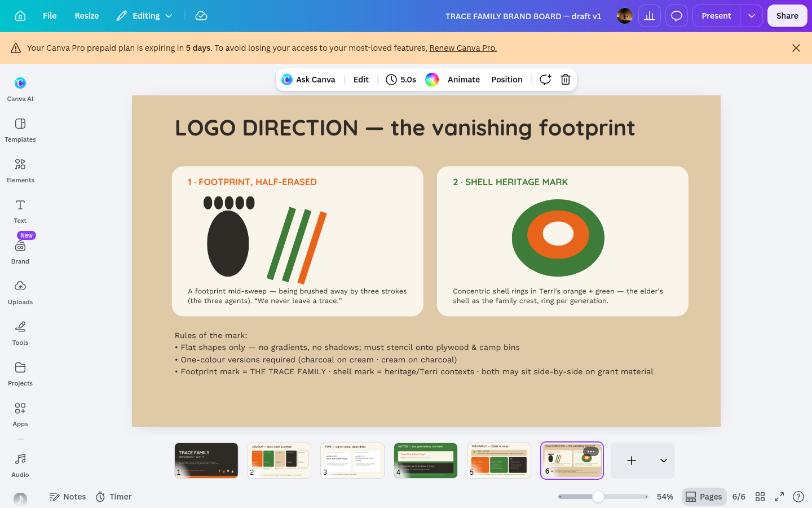Open Notes panel
812x508 pixels.
pyautogui.click(x=68, y=497)
